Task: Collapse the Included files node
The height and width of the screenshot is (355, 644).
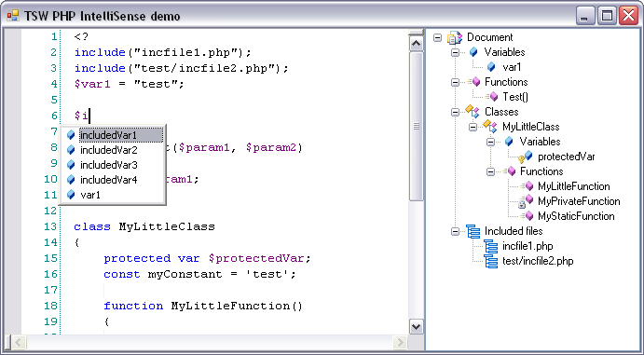Action: click(455, 231)
